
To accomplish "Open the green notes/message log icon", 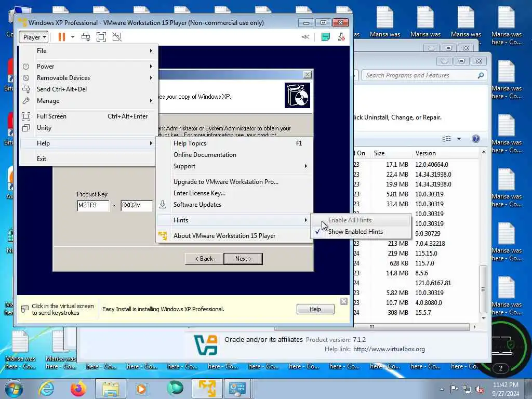I will tap(325, 37).
